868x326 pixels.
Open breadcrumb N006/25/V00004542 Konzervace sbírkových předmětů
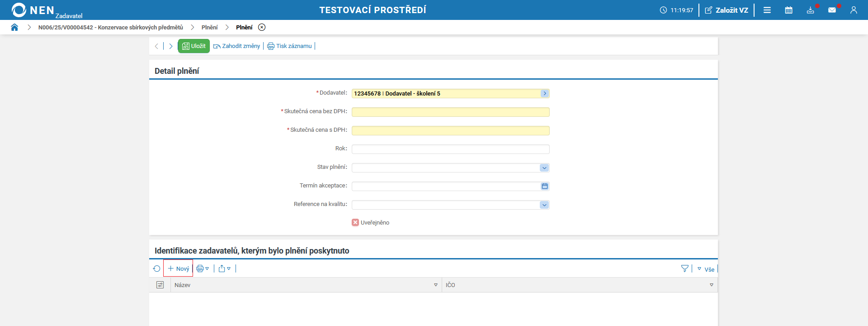(x=111, y=27)
